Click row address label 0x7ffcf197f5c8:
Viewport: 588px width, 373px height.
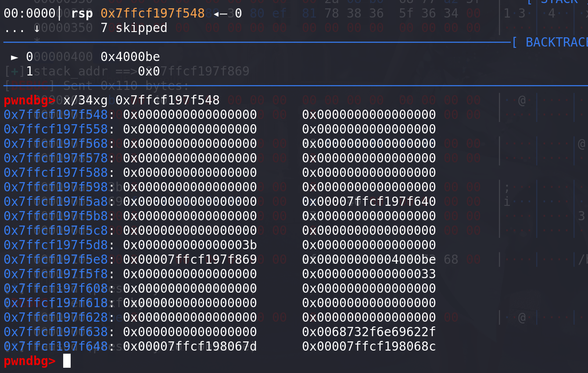pos(59,231)
